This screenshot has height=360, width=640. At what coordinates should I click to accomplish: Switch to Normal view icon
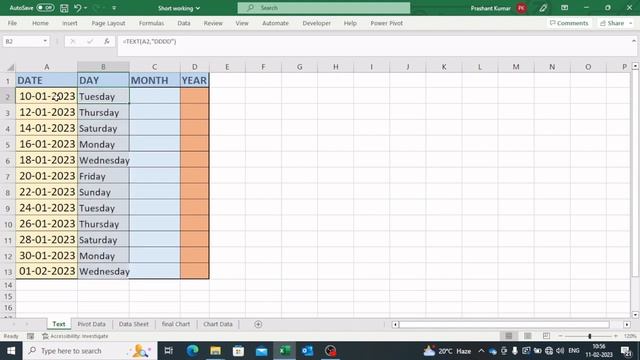[x=509, y=336]
